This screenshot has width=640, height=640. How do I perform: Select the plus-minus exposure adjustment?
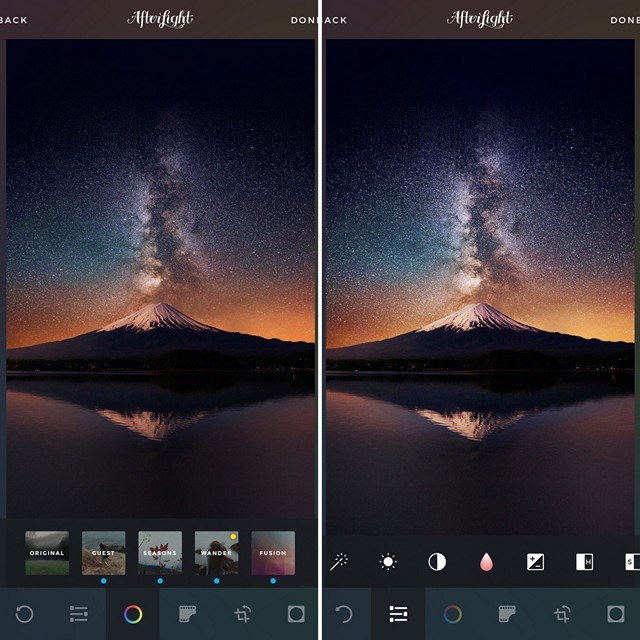click(535, 562)
